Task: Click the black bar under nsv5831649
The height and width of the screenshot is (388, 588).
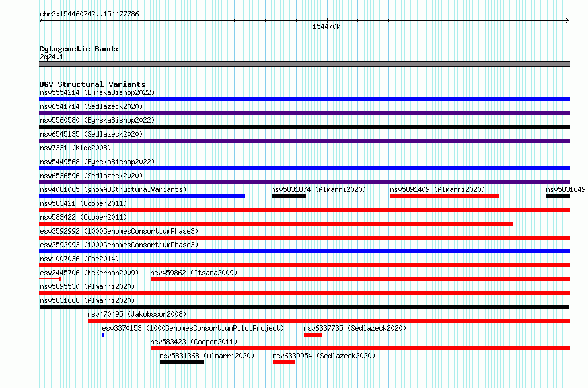Action: [x=558, y=196]
